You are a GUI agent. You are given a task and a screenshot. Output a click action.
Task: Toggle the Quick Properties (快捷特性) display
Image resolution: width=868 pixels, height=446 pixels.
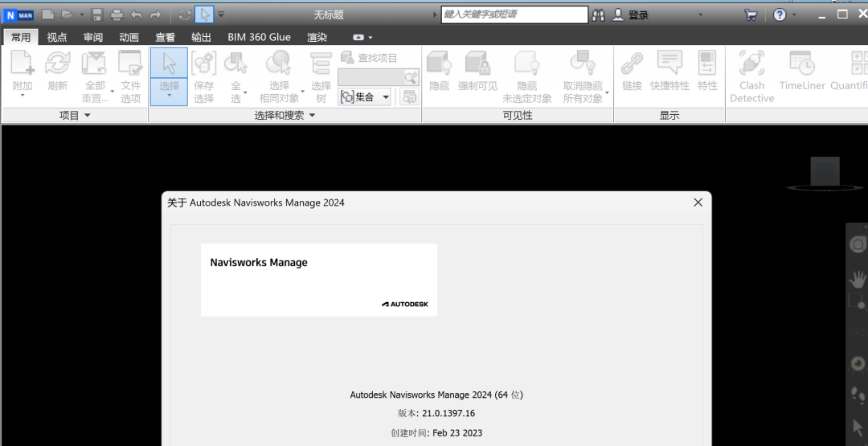[x=669, y=64]
